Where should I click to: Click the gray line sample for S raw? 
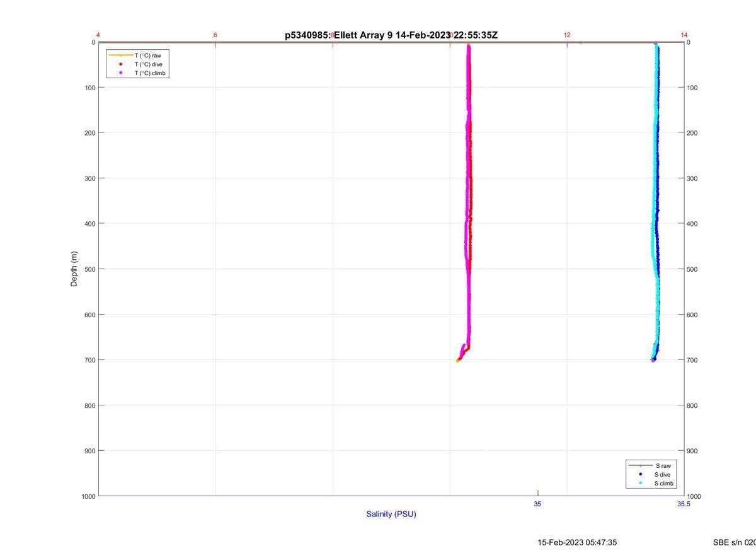click(640, 465)
